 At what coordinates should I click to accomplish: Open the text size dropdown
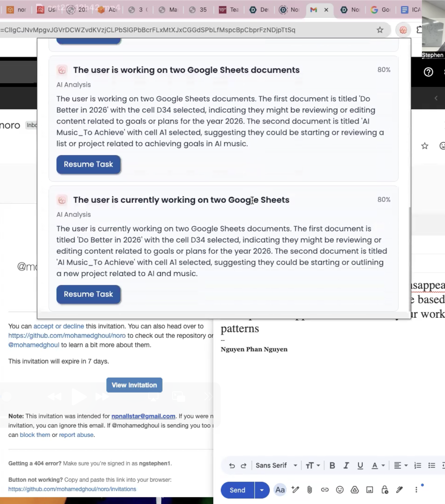[x=313, y=465]
